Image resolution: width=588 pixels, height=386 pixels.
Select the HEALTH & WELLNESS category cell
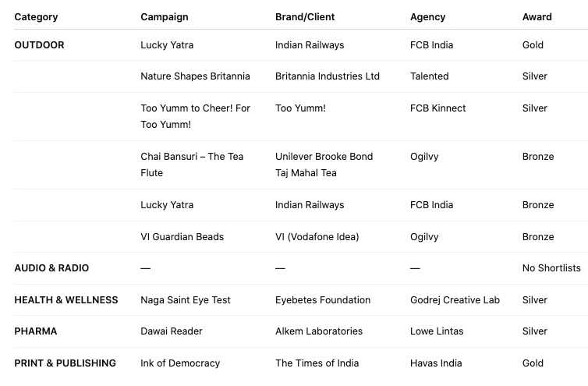point(66,300)
